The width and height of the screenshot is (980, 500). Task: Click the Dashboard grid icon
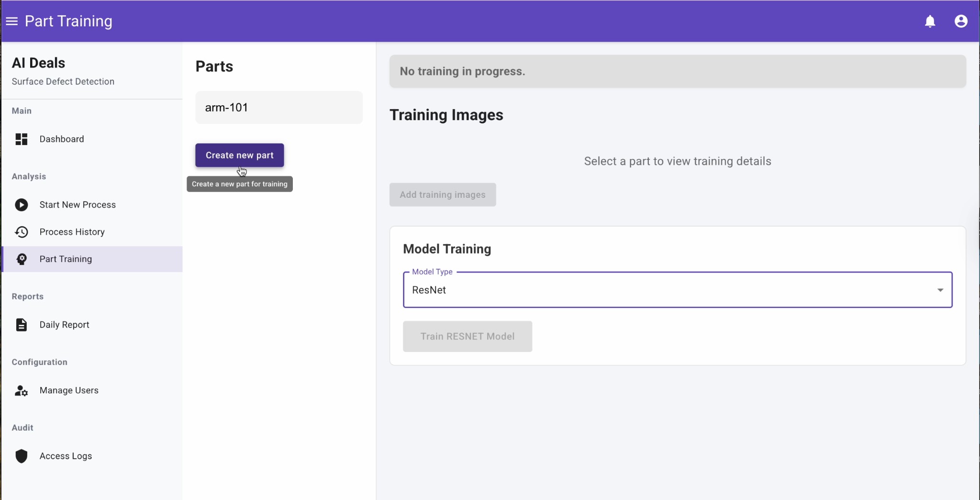(x=22, y=139)
